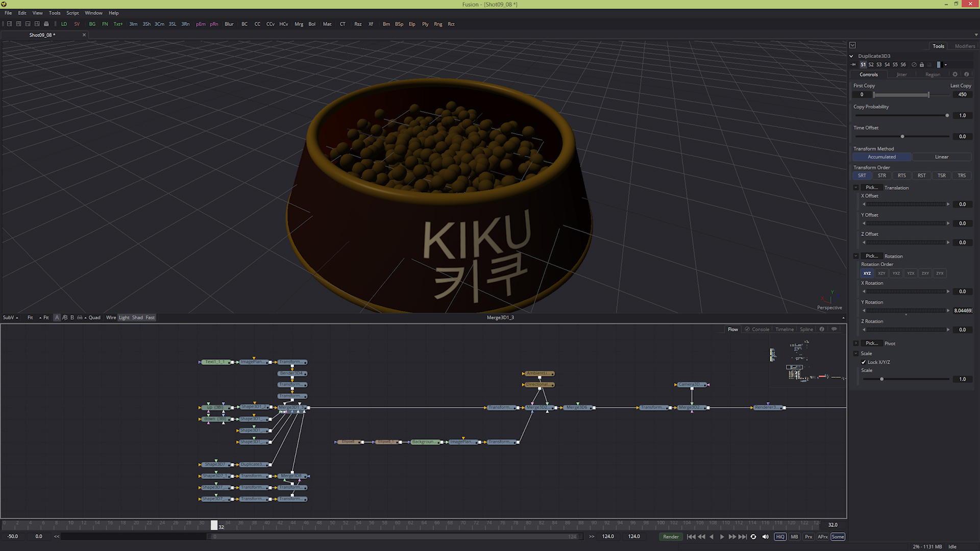Image resolution: width=980 pixels, height=551 pixels.
Task: Select XZY rotation order
Action: point(881,273)
